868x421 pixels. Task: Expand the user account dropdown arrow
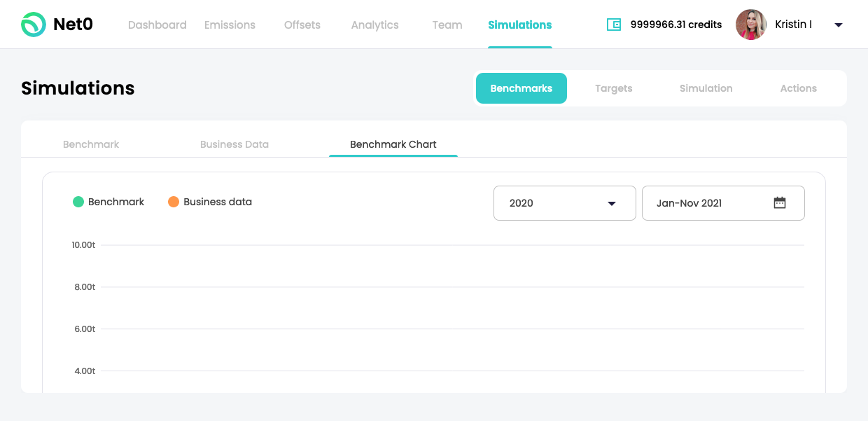point(839,25)
